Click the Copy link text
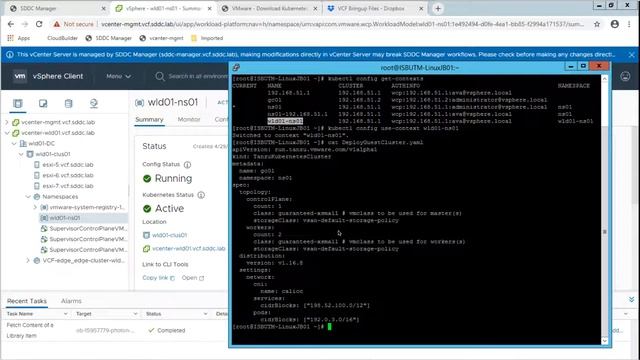The height and width of the screenshot is (360, 640). click(x=155, y=278)
